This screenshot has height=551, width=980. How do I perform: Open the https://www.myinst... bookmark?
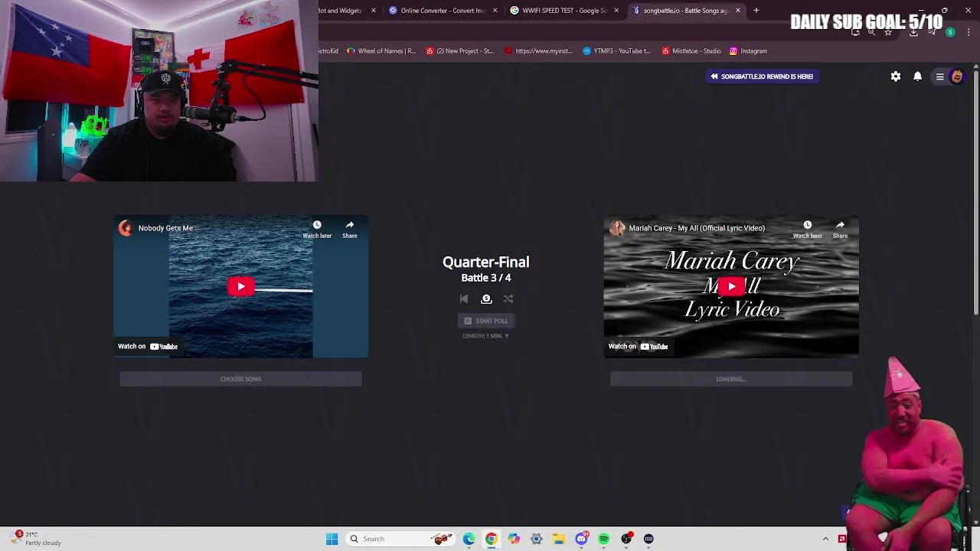(539, 51)
